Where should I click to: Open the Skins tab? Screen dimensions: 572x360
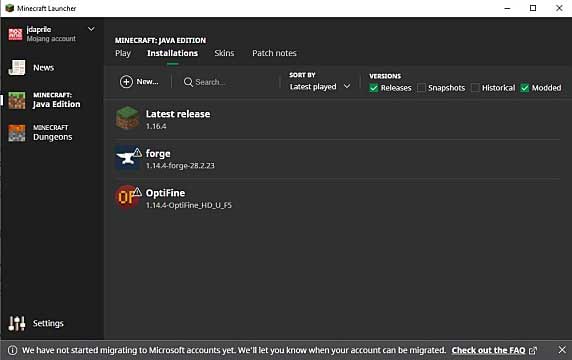coord(224,53)
